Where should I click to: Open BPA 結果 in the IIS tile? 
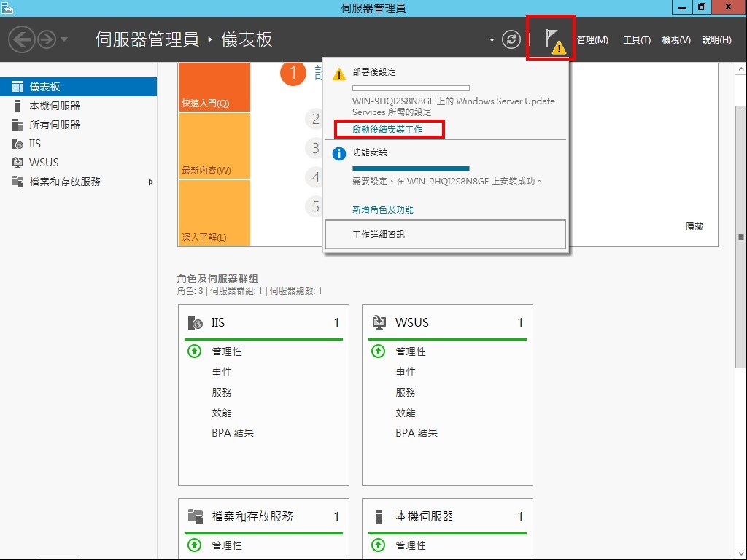tap(233, 433)
